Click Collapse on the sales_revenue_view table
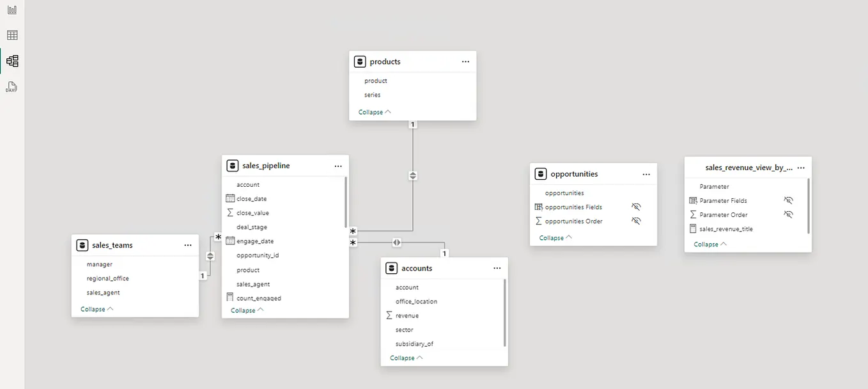 click(708, 244)
